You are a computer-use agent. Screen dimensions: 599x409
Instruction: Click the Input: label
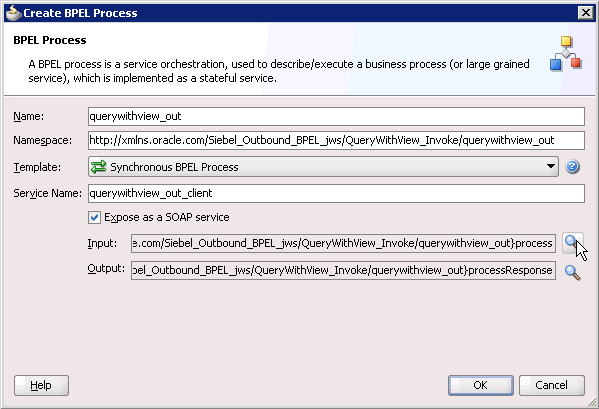[102, 243]
